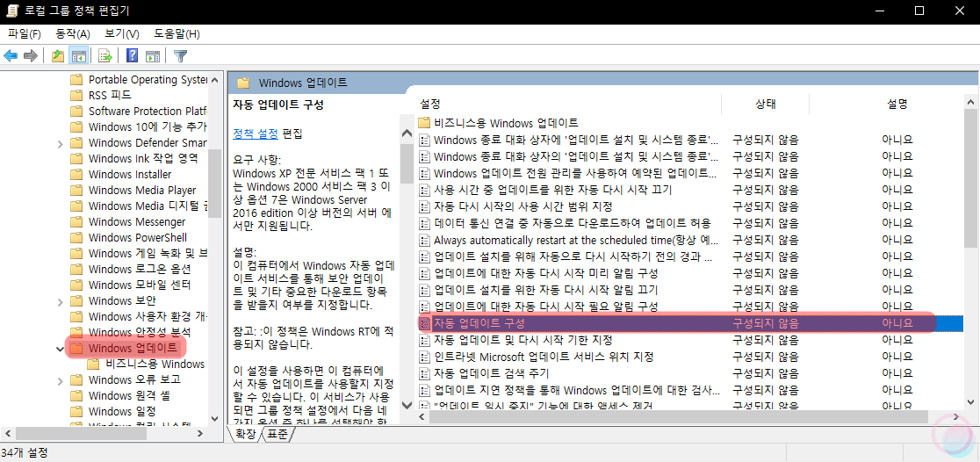
Task: Click the folder icon of Windows Messenger
Action: (x=76, y=222)
